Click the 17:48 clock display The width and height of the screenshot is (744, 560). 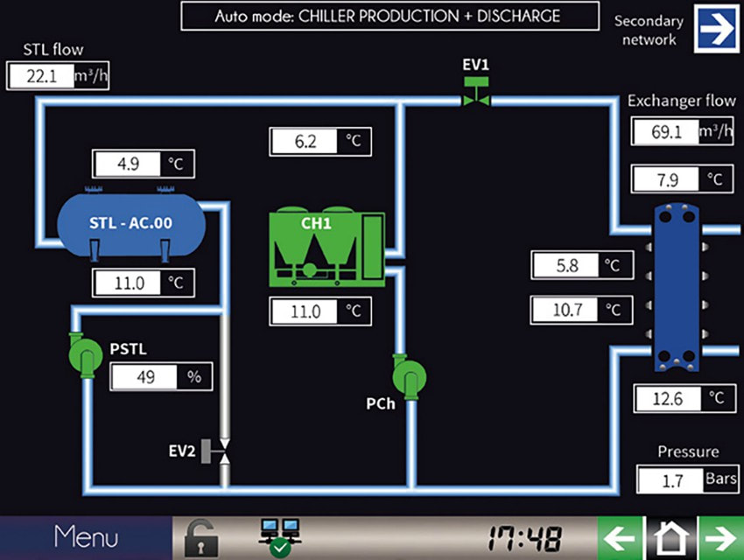click(524, 538)
